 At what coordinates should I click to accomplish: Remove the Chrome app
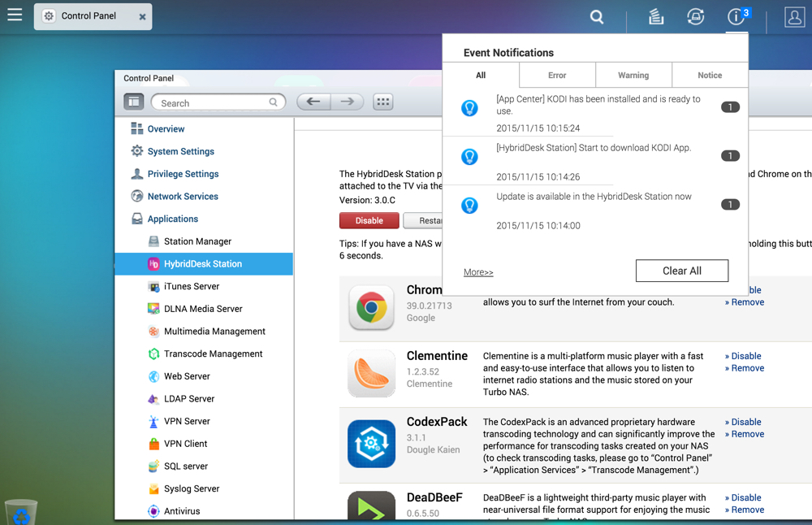[745, 302]
